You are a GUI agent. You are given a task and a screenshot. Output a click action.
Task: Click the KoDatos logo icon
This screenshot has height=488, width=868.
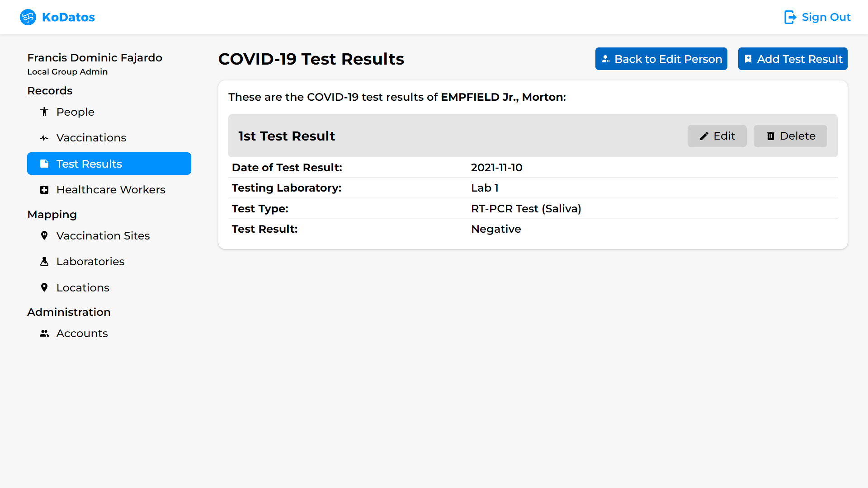click(28, 17)
